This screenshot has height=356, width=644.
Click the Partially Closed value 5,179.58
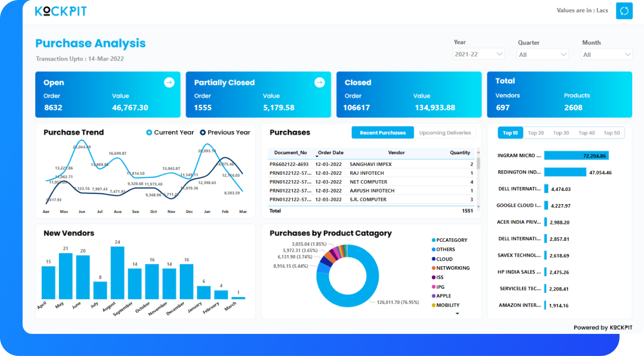279,108
